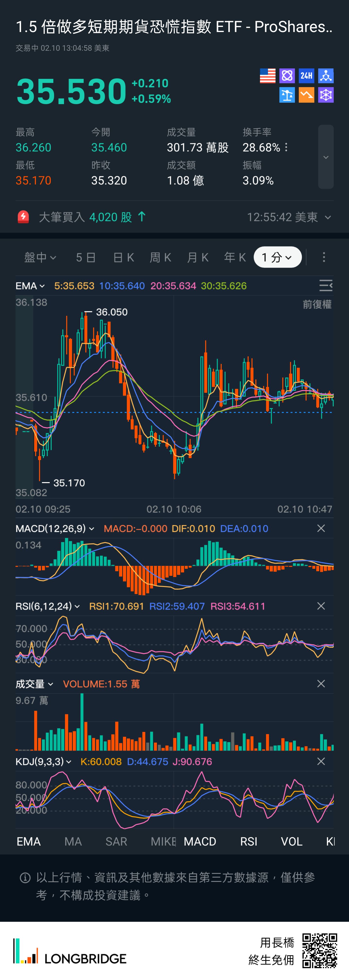Viewport: 349px width, 980px height.
Task: Tap the orange downward trend icon
Action: [x=306, y=95]
